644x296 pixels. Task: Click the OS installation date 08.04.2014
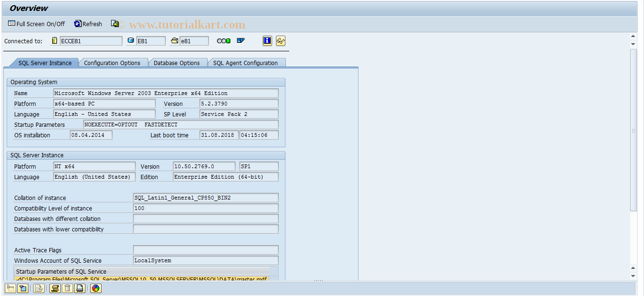[91, 135]
